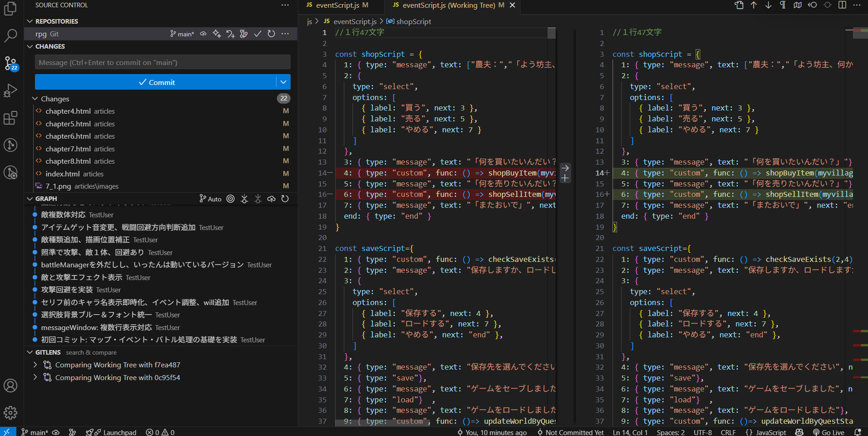Go to the next change arrow
This screenshot has width=868, height=436.
(768, 5)
